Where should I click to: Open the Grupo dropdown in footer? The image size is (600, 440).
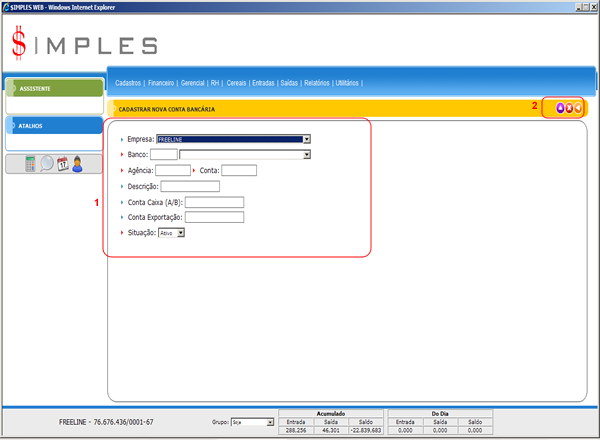[270, 423]
